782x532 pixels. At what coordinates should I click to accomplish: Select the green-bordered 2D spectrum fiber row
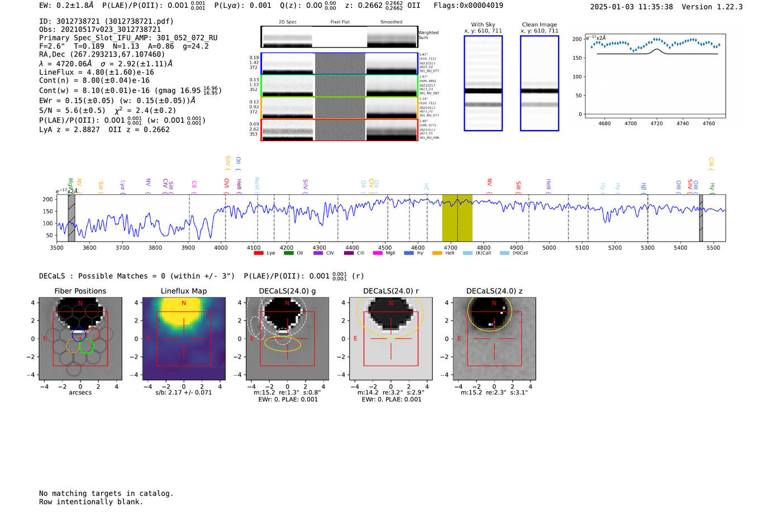coord(339,86)
